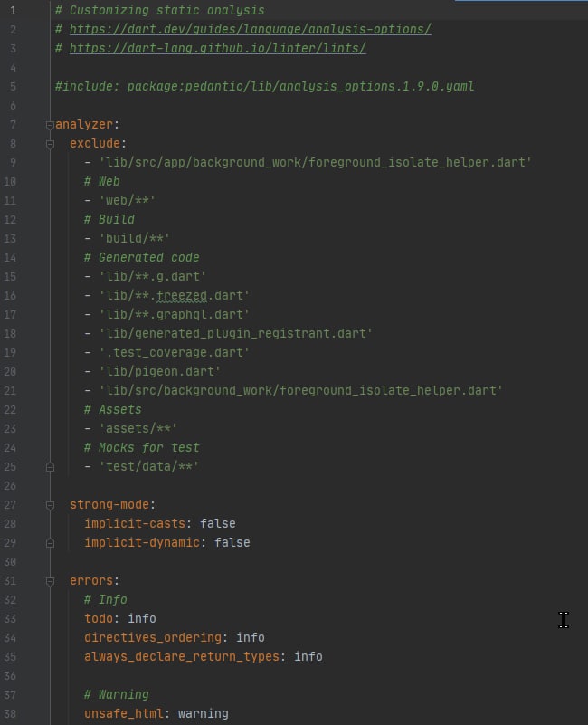Click the 'test/data/**' entry
The height and width of the screenshot is (725, 588).
[148, 466]
